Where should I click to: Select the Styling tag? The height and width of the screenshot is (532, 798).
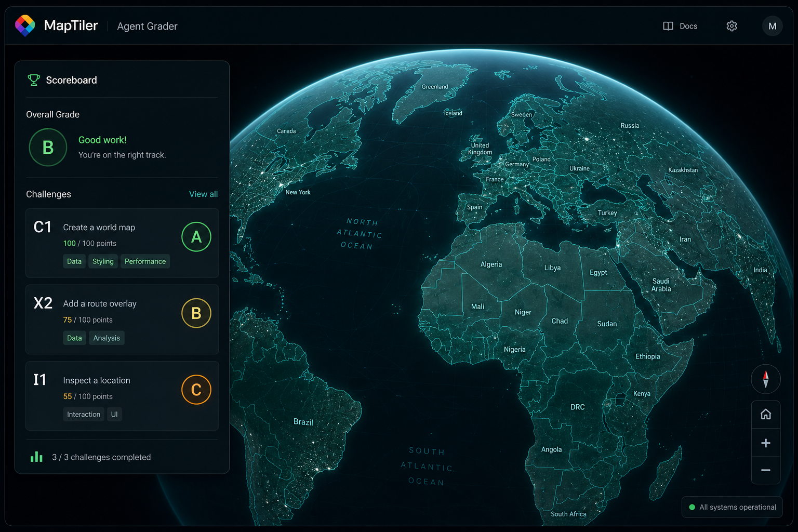tap(103, 261)
